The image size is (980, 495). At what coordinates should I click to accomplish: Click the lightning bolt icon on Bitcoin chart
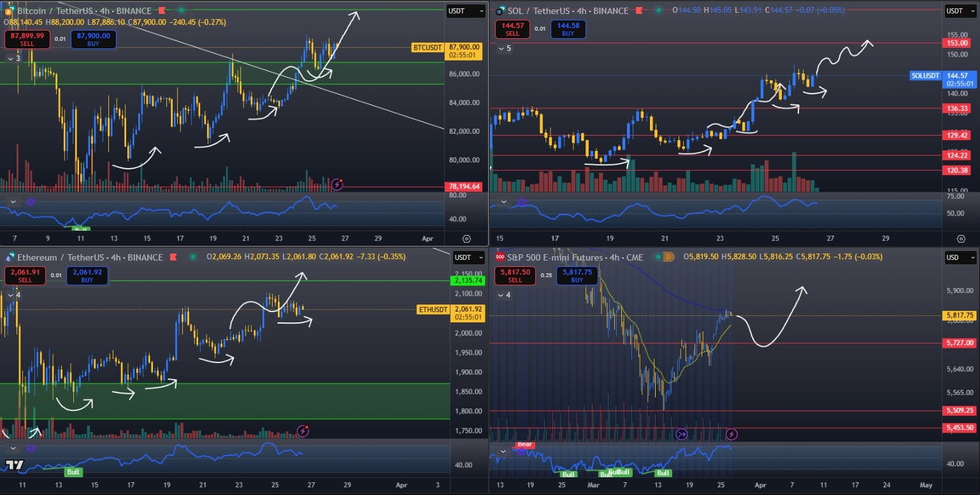pos(337,185)
